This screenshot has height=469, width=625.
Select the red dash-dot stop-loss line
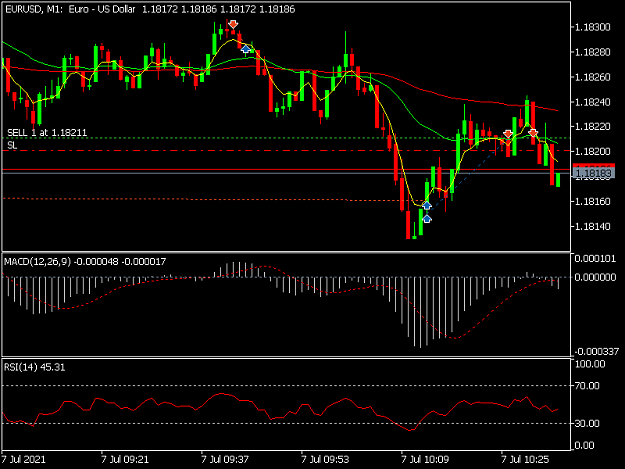[x=286, y=151]
